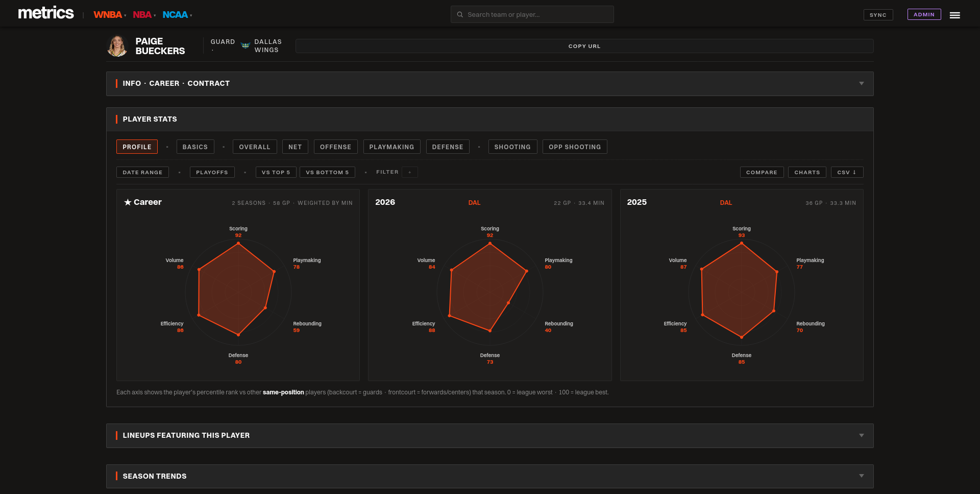Viewport: 980px width, 494px height.
Task: Click the '2 SEASONS · 58 GP' text
Action: tap(261, 203)
